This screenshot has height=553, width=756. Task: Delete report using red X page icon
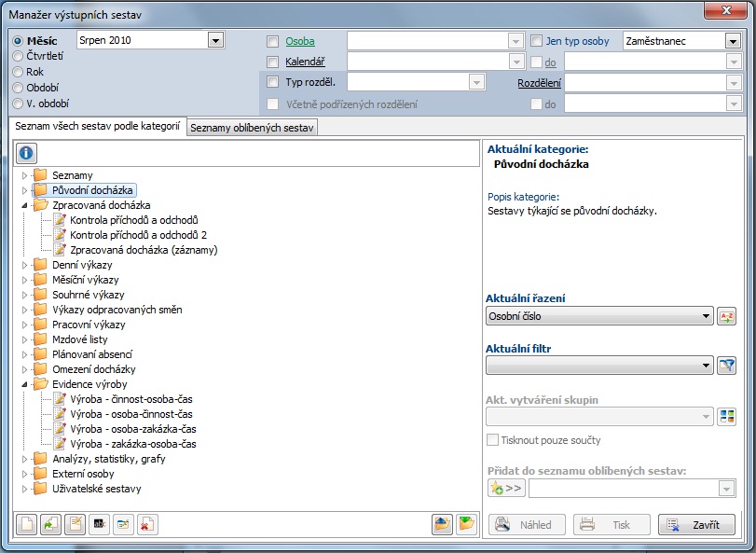(147, 524)
